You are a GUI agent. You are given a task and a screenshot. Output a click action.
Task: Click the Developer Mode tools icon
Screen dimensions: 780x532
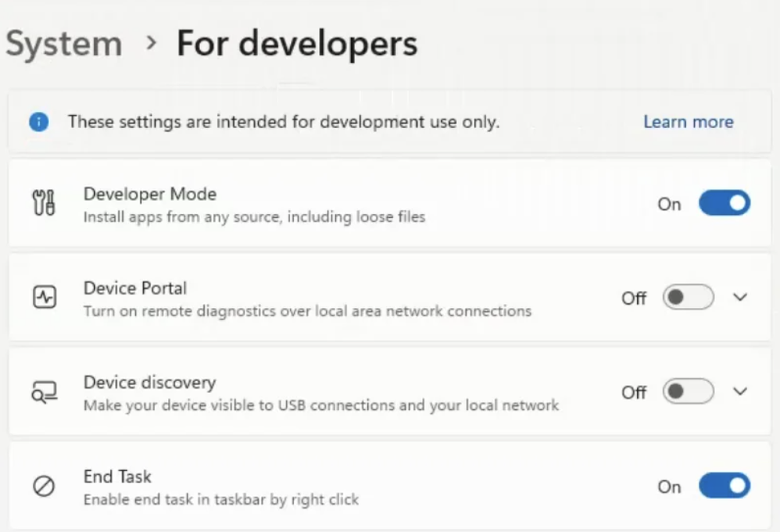[44, 204]
